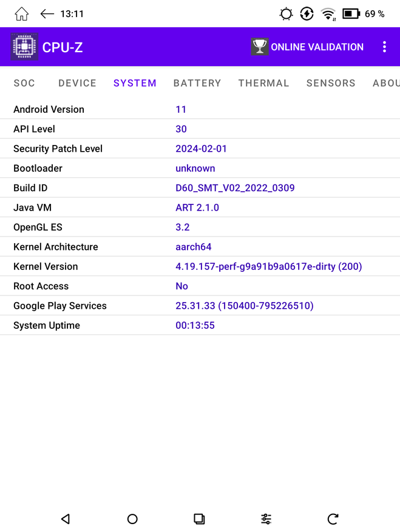
Task: Select API level value 30
Action: (181, 129)
